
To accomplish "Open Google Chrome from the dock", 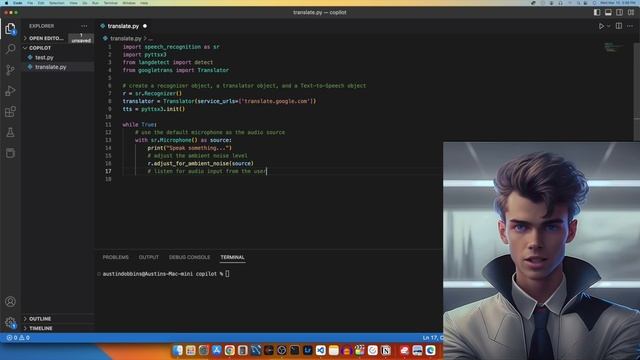I will pos(229,350).
